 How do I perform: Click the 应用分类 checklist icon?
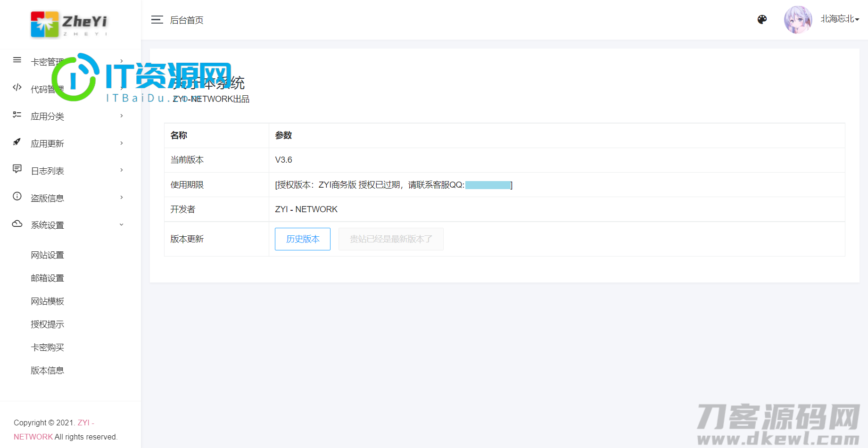pyautogui.click(x=17, y=115)
